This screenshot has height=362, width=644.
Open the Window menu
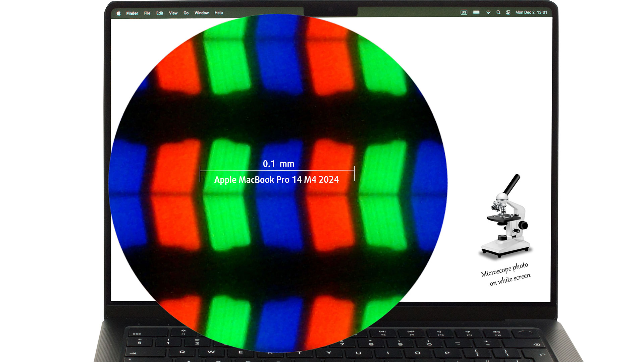point(202,13)
